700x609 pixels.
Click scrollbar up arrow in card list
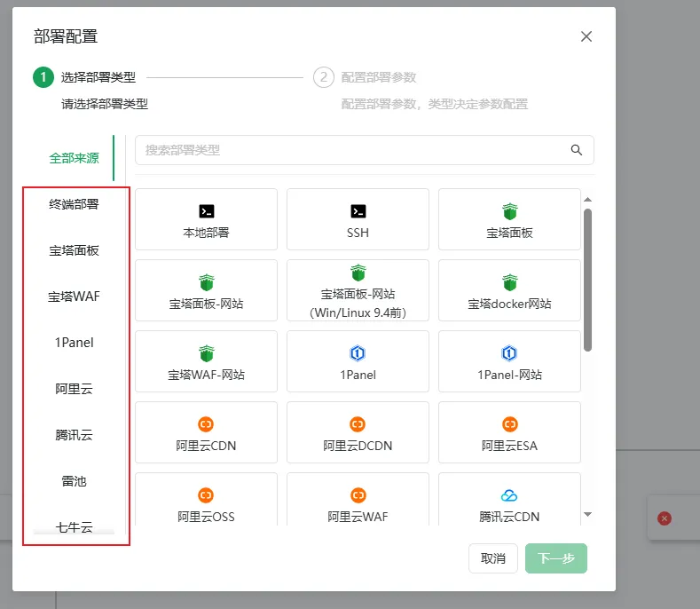coord(587,199)
